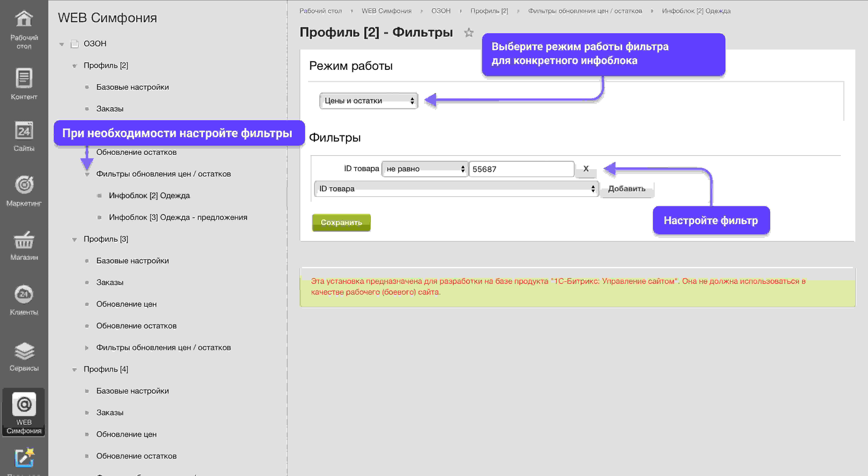Collapse the Профиль [4] tree arrow
The image size is (868, 476).
[74, 370]
